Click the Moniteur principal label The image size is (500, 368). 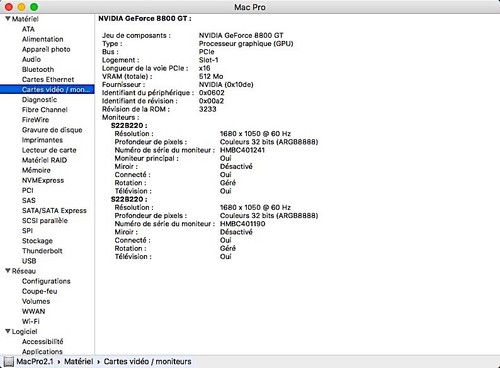147,158
